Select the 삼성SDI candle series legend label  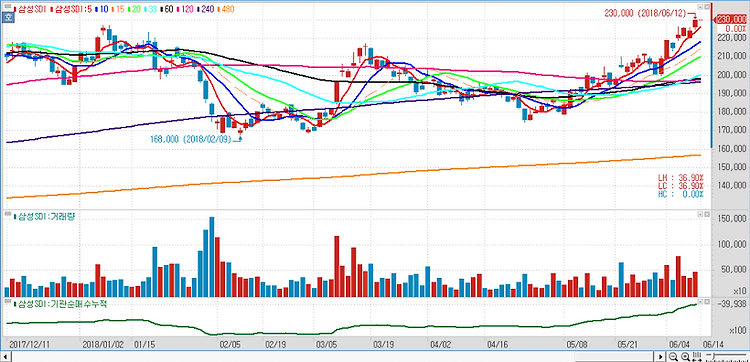tap(32, 9)
